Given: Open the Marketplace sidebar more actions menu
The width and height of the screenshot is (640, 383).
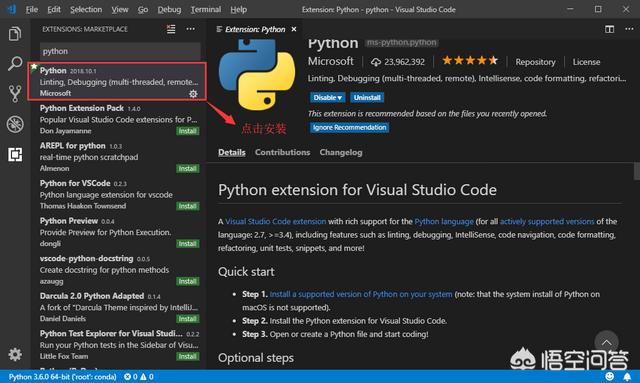Looking at the screenshot, I should tap(190, 29).
